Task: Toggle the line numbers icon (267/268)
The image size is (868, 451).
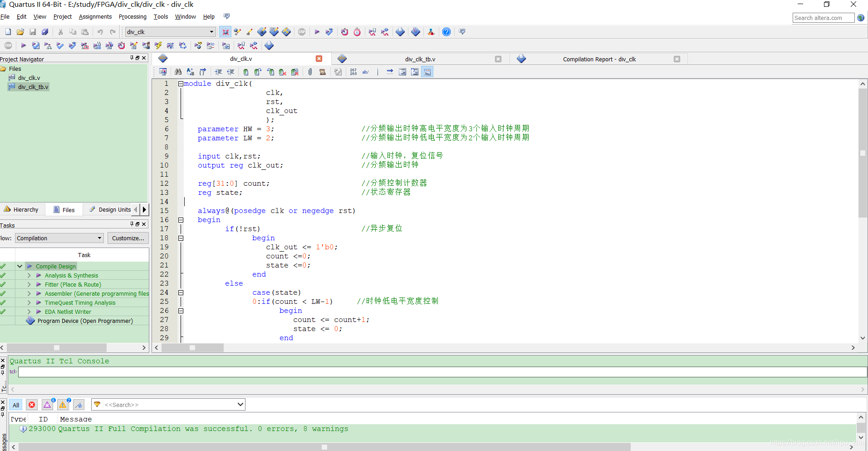Action: tap(353, 72)
